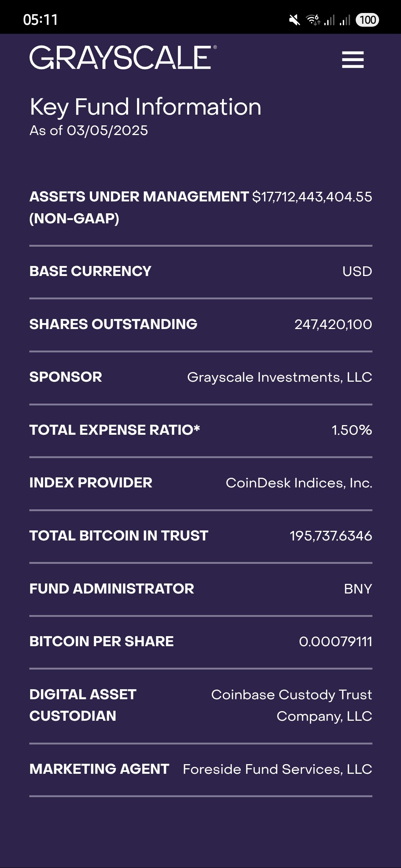Tap the muted notification bell icon
Viewport: 401px width, 868px height.
pos(294,20)
